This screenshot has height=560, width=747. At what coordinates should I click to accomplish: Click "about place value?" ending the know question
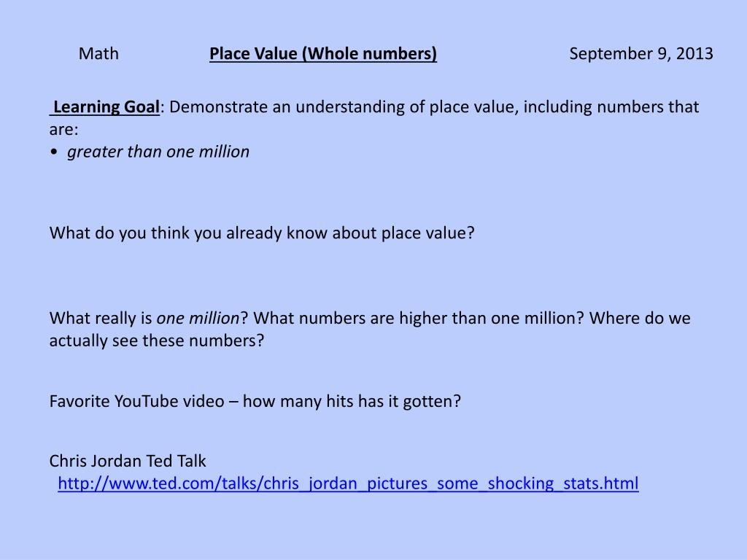tap(403, 233)
